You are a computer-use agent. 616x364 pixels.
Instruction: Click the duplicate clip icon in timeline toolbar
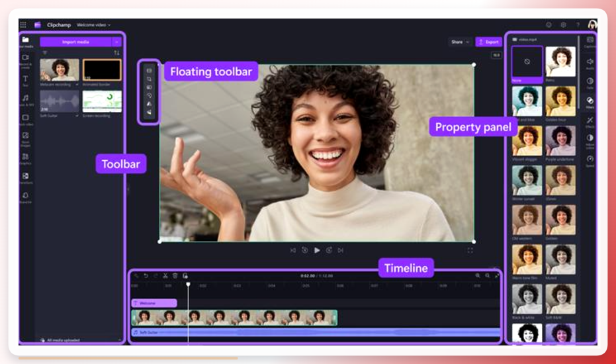(x=185, y=275)
